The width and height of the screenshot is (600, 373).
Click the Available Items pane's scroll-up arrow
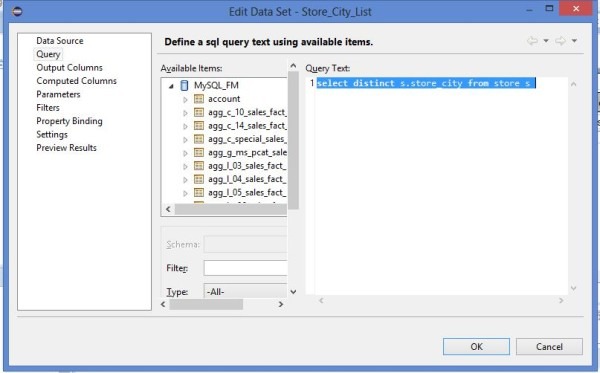pos(293,66)
